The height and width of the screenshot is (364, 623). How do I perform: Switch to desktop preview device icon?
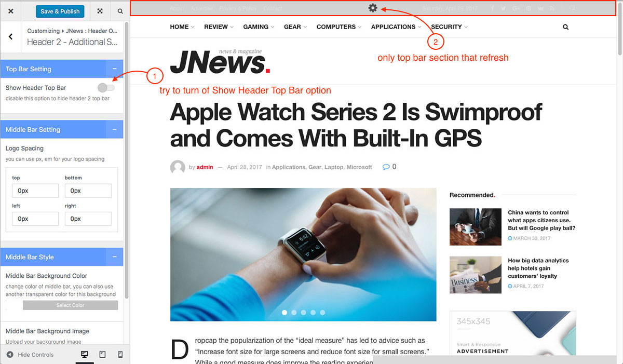84,355
